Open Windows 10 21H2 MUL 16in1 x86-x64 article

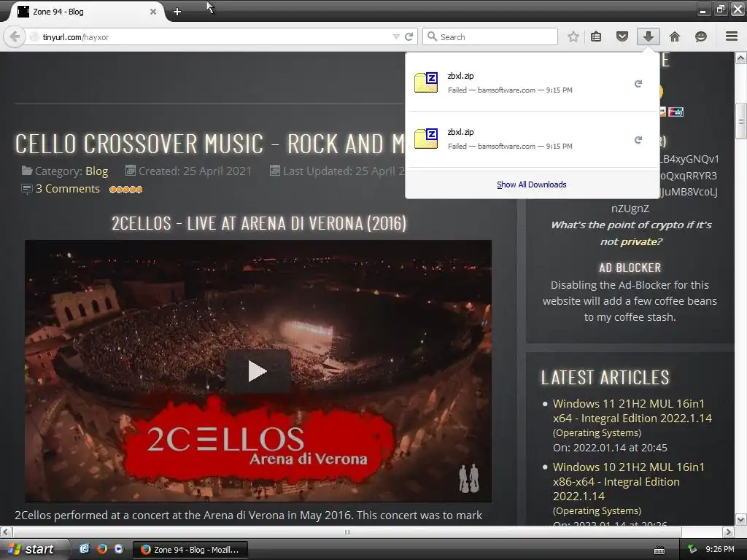628,481
